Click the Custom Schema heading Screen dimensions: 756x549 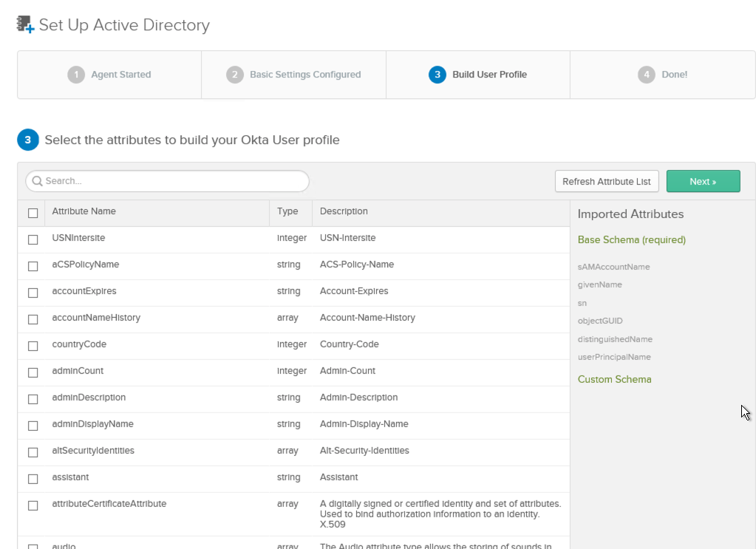[x=614, y=379]
